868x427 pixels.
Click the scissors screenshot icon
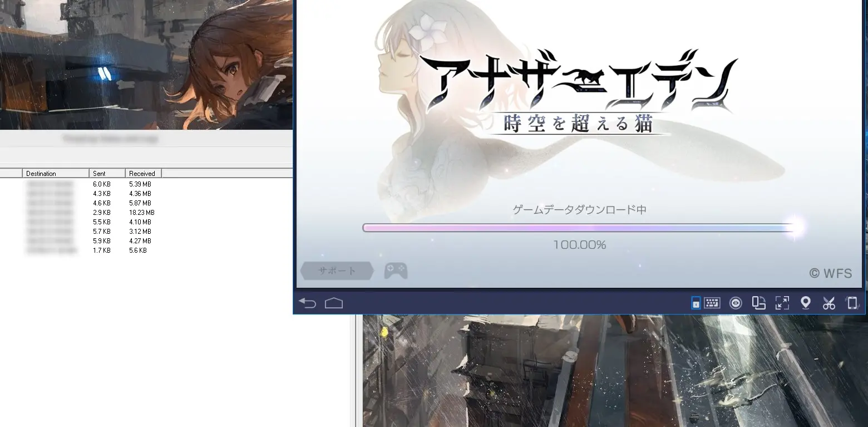tap(829, 303)
